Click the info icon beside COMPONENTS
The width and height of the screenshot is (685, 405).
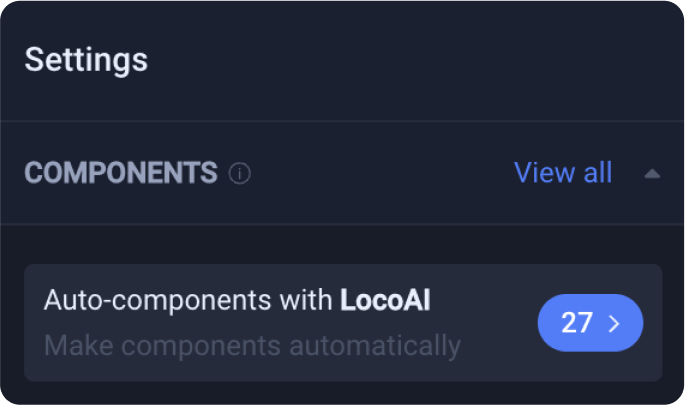[239, 173]
